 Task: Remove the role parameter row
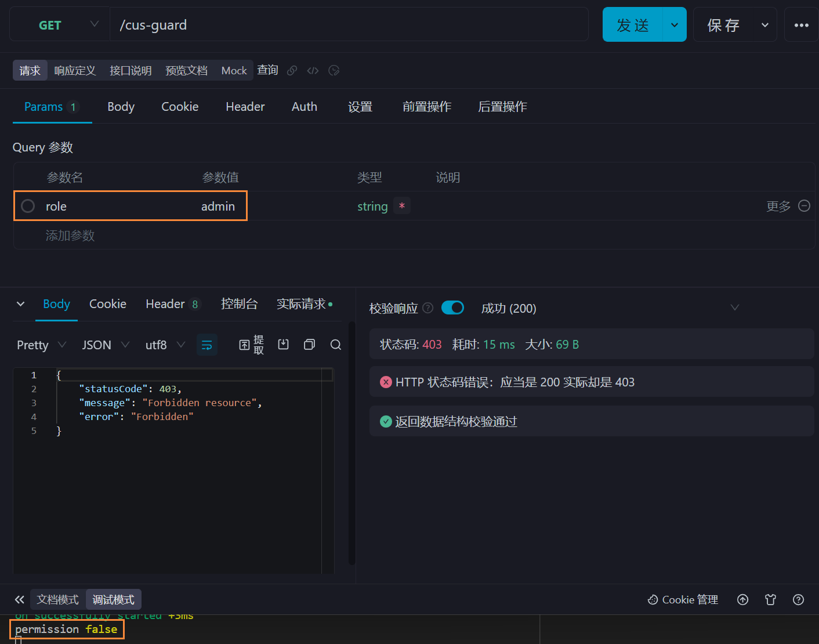point(804,206)
